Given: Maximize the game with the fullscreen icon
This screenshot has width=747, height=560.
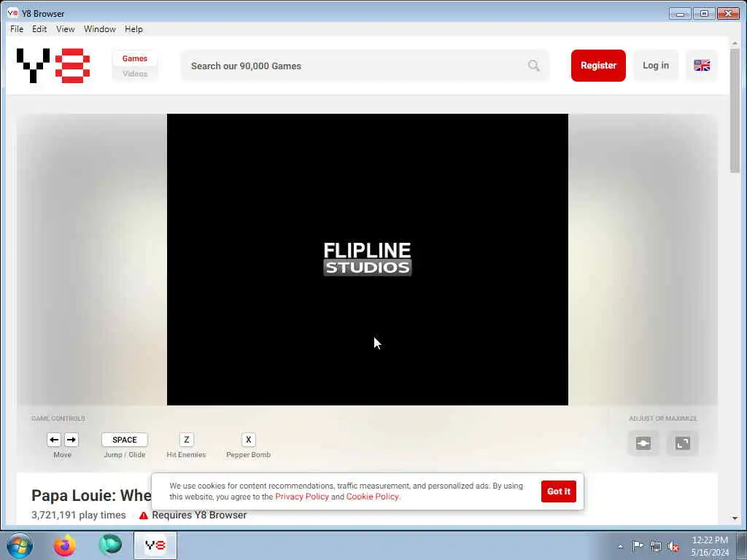Looking at the screenshot, I should 682,443.
